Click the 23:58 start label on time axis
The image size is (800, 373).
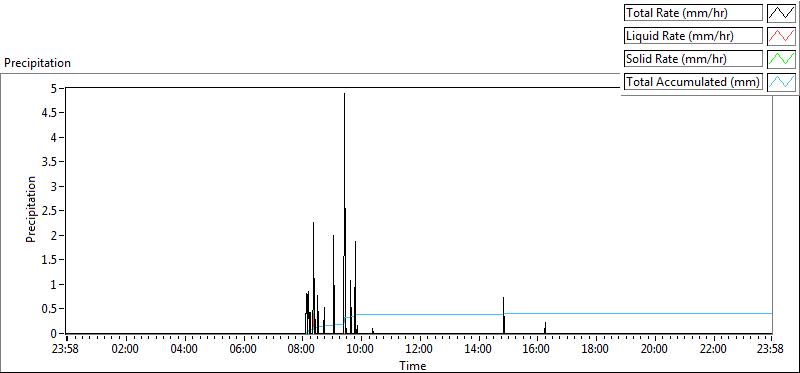[67, 349]
